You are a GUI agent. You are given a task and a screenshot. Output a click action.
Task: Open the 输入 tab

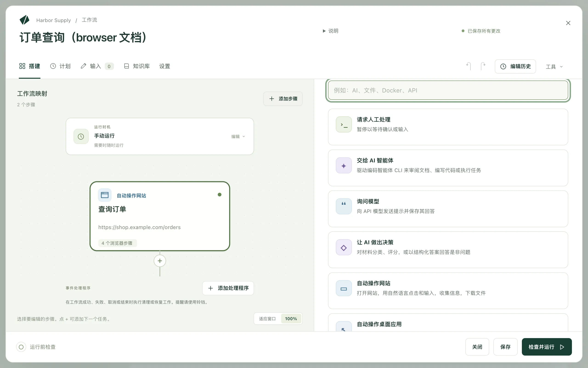coord(97,66)
